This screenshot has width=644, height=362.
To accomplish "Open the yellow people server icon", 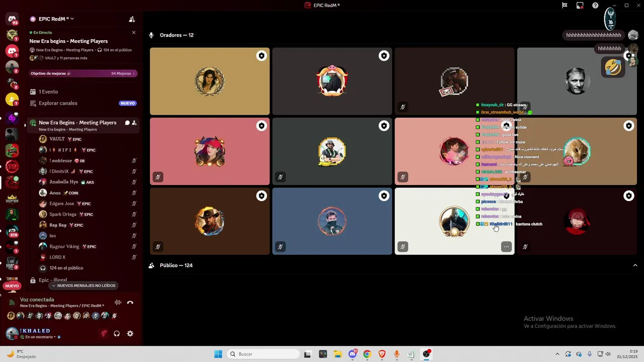I will 12,99.
